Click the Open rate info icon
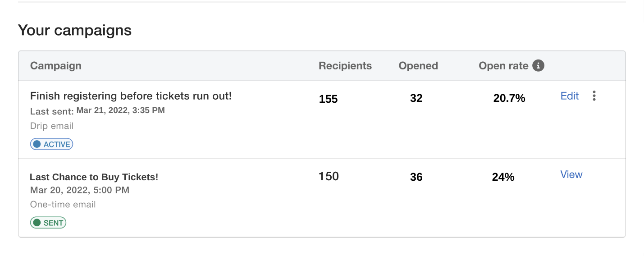This screenshot has width=644, height=256. click(538, 66)
